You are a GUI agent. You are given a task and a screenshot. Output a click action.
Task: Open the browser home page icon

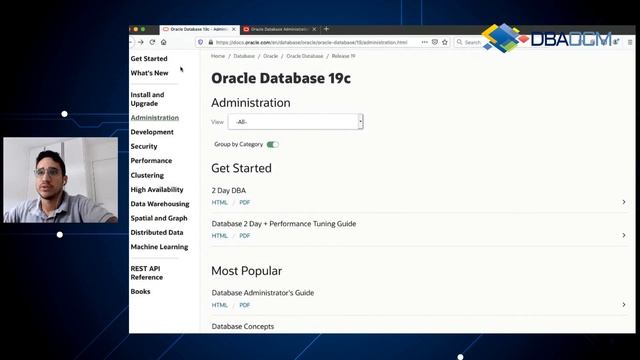pyautogui.click(x=164, y=42)
